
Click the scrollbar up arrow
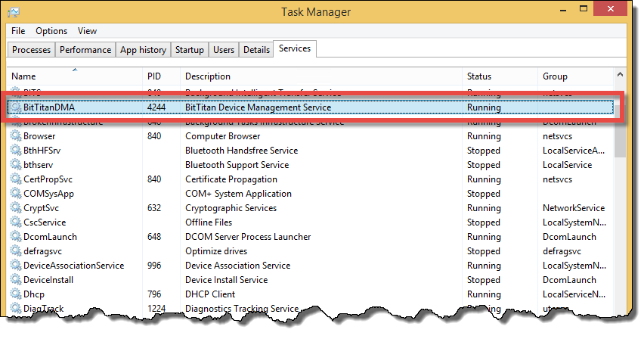pos(620,74)
